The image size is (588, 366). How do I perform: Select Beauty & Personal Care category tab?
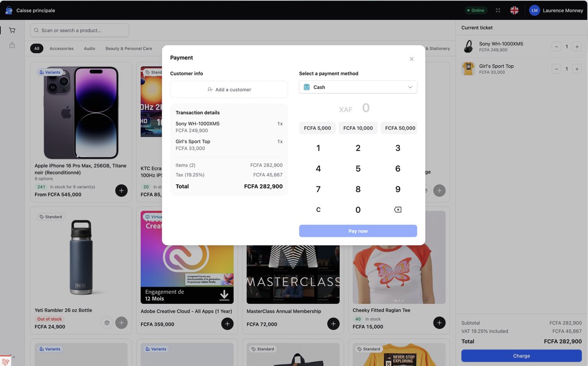tap(129, 49)
